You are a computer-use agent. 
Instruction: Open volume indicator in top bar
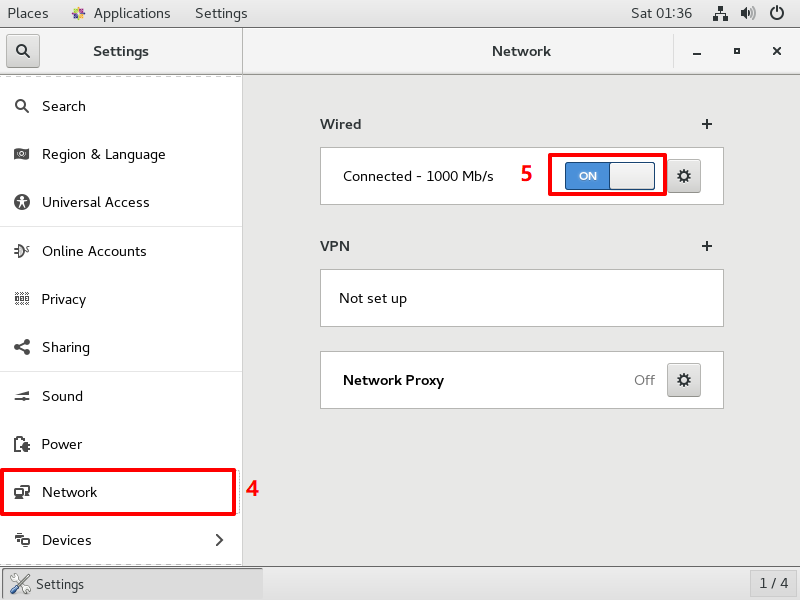pos(748,13)
